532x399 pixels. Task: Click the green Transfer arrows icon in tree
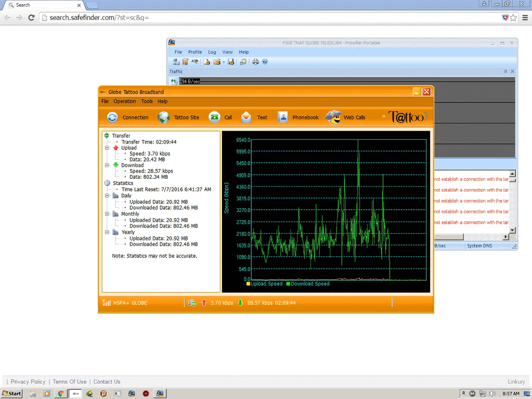106,135
